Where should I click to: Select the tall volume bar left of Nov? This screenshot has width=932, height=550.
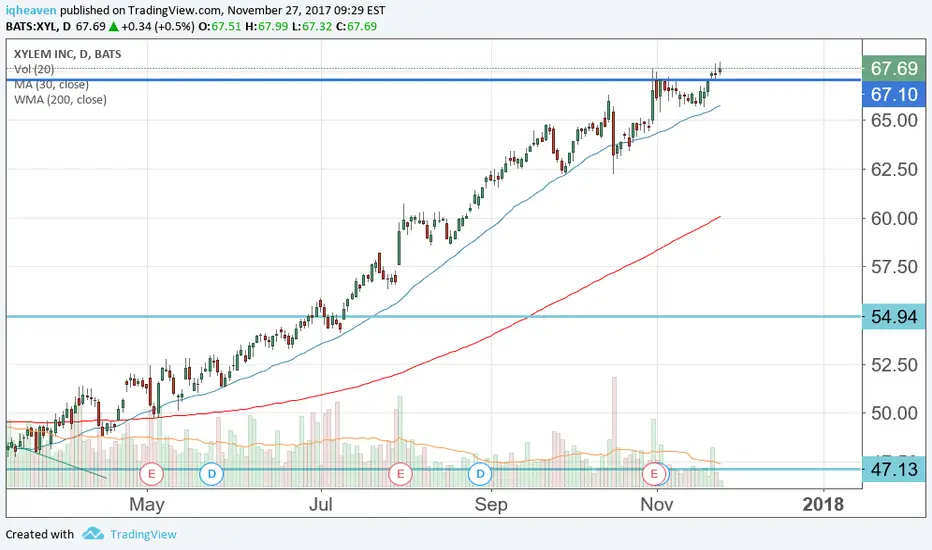[x=615, y=432]
